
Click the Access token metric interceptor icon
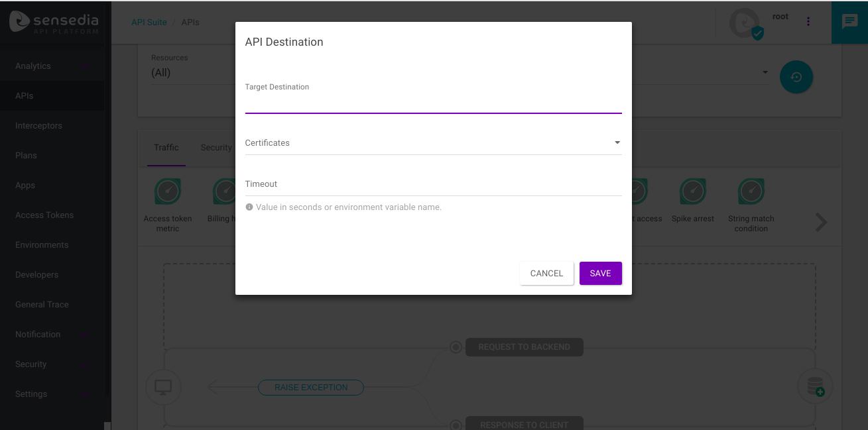click(x=168, y=191)
